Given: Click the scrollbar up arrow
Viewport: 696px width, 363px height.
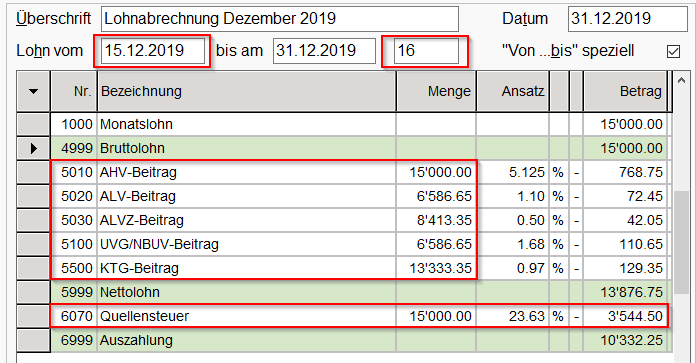Looking at the screenshot, I should [682, 81].
